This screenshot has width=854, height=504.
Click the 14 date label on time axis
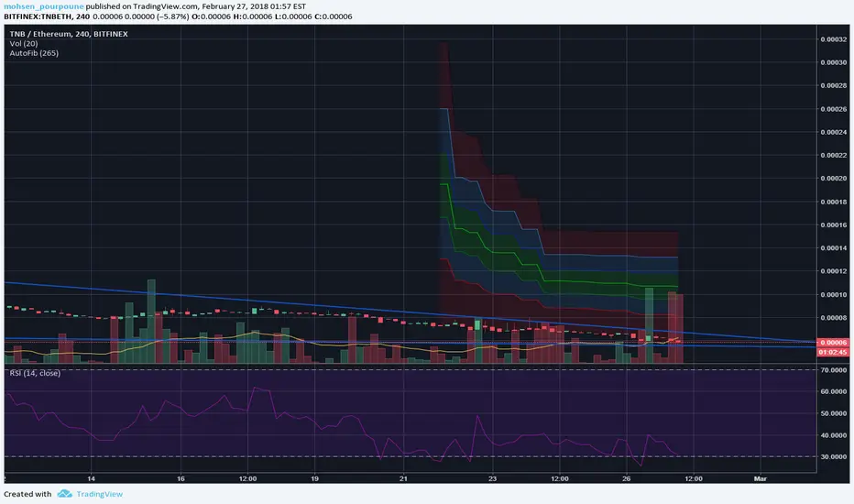click(91, 478)
